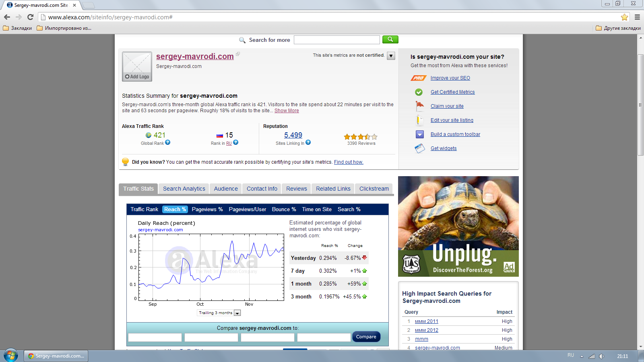Viewport: 644px width, 362px height.
Task: Select the Time on Site chart option
Action: click(x=317, y=209)
